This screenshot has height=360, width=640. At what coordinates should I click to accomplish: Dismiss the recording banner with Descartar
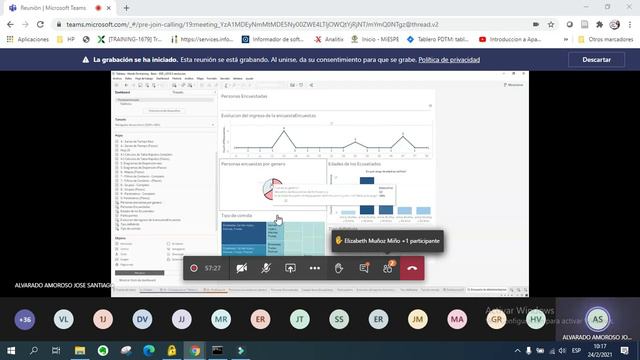tap(596, 60)
